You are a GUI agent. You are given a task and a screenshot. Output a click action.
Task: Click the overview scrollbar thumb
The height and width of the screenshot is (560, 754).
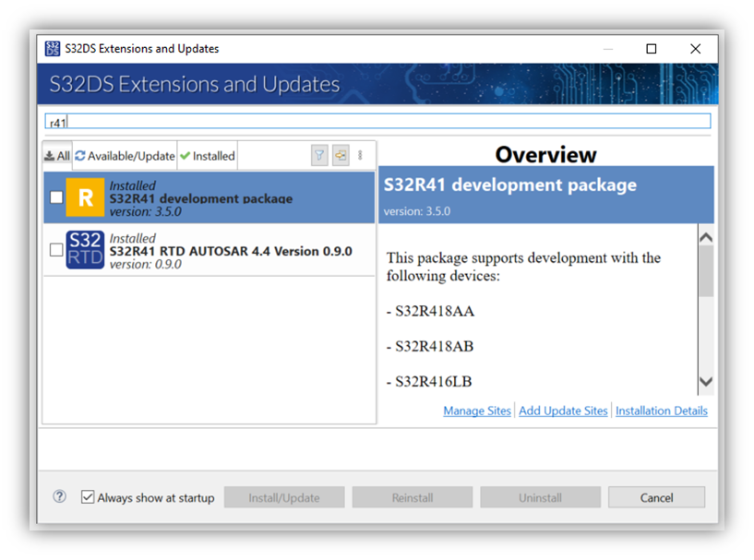(x=706, y=270)
